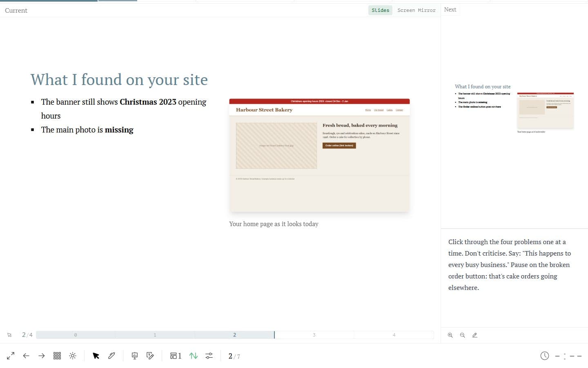588x368 pixels.
Task: Jump to click step 1 in progress bar
Action: tap(155, 335)
